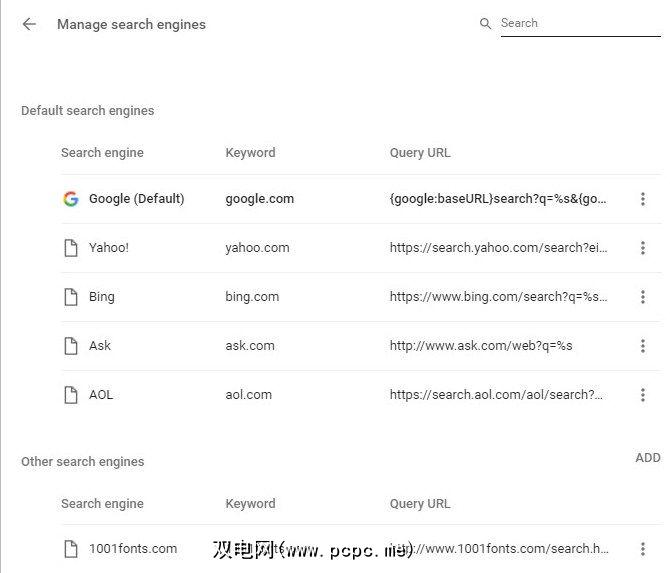Open more actions menu for Yahoo!
The image size is (670, 573).
click(x=642, y=248)
